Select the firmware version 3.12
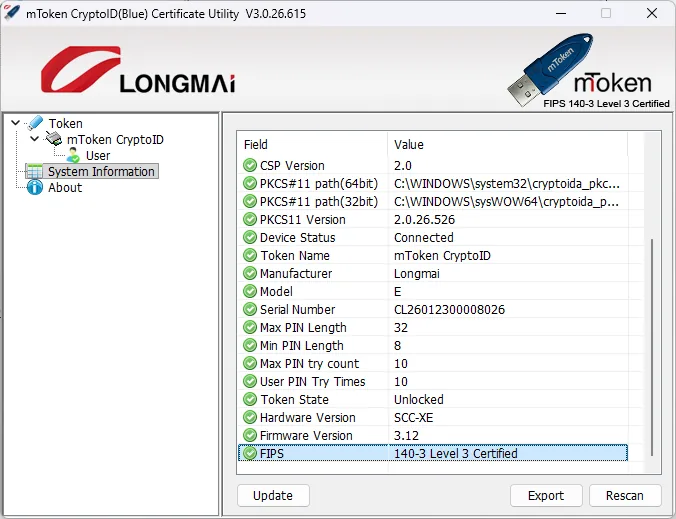This screenshot has height=519, width=676. 406,436
